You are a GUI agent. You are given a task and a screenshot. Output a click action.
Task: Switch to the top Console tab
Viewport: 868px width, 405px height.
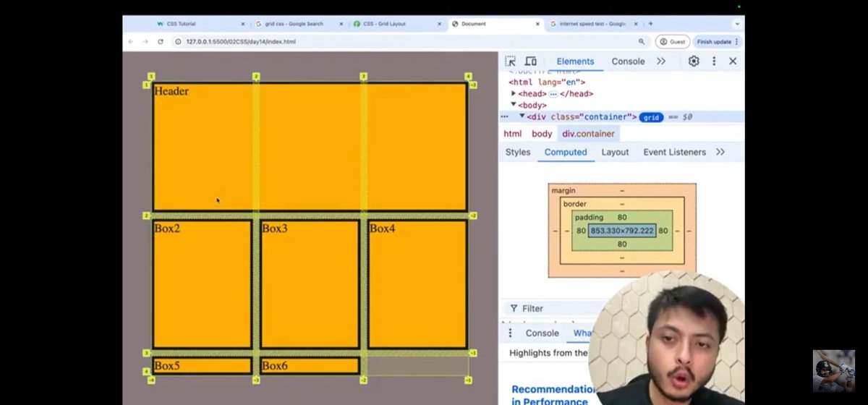(628, 61)
